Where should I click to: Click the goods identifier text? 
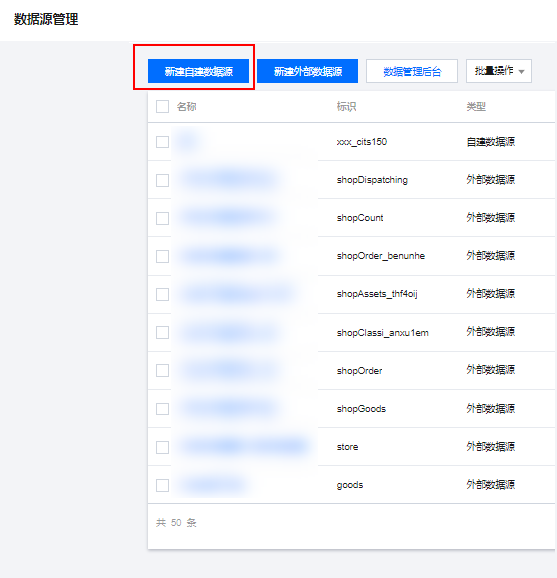[x=349, y=485]
